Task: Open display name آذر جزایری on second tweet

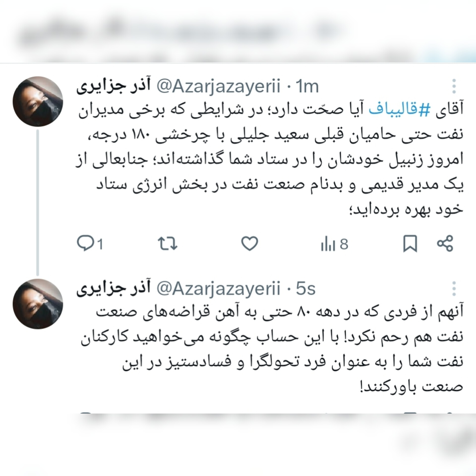Action: (114, 289)
